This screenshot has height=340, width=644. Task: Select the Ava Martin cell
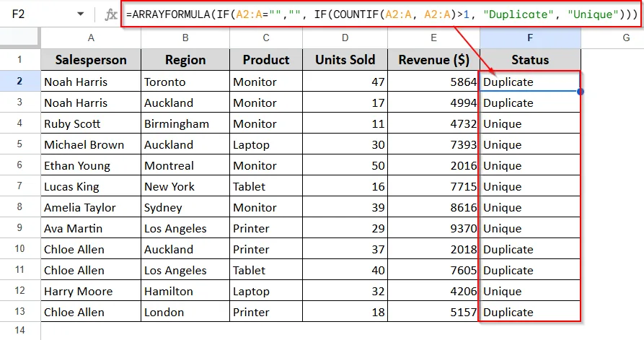(91, 228)
